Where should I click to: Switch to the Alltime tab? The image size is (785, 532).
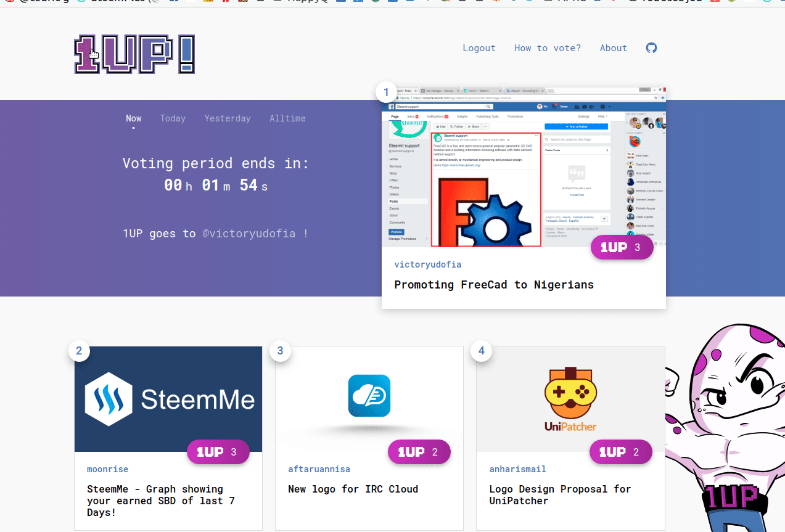point(287,118)
